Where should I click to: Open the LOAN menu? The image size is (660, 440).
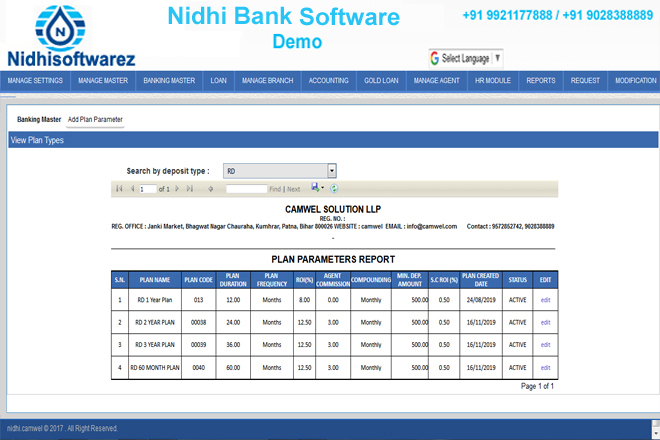pos(218,81)
